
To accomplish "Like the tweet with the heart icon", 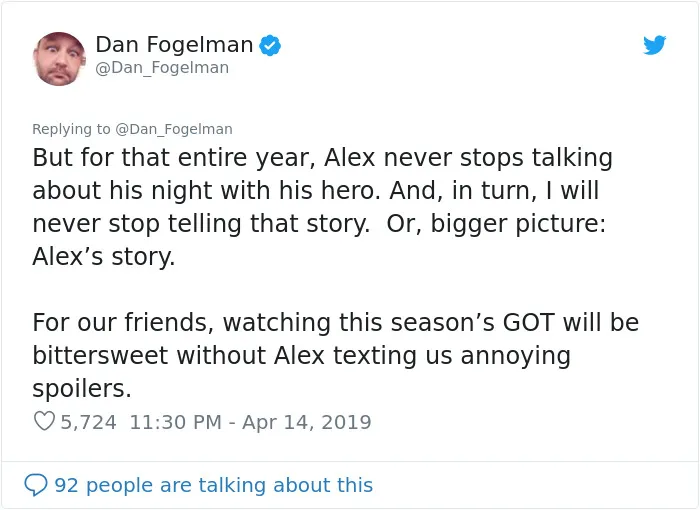I will point(44,421).
